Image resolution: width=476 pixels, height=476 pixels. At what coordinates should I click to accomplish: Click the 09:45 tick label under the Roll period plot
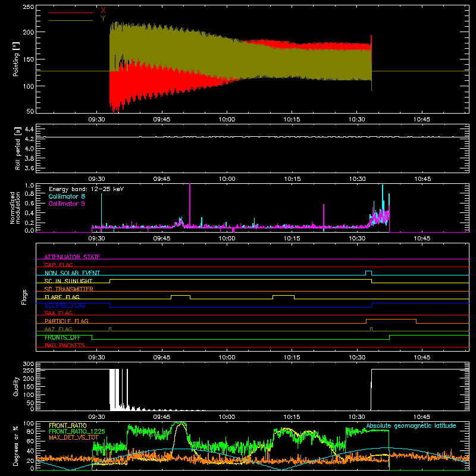coord(162,179)
